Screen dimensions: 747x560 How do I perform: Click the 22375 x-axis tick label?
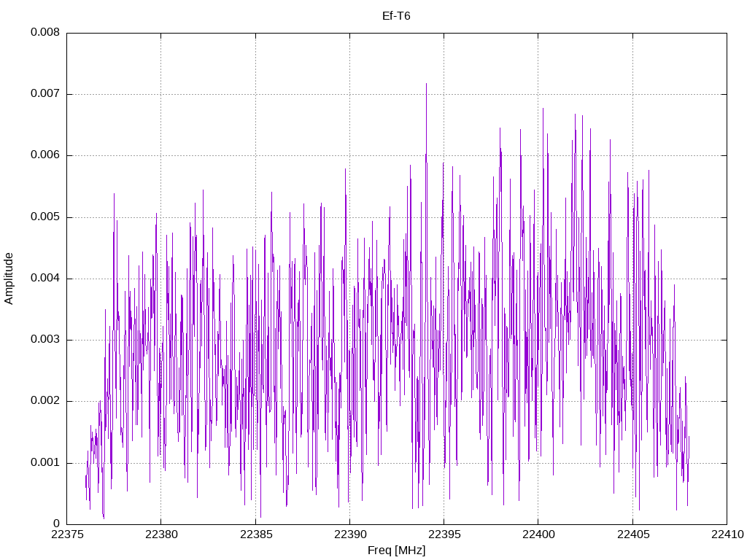click(x=66, y=534)
